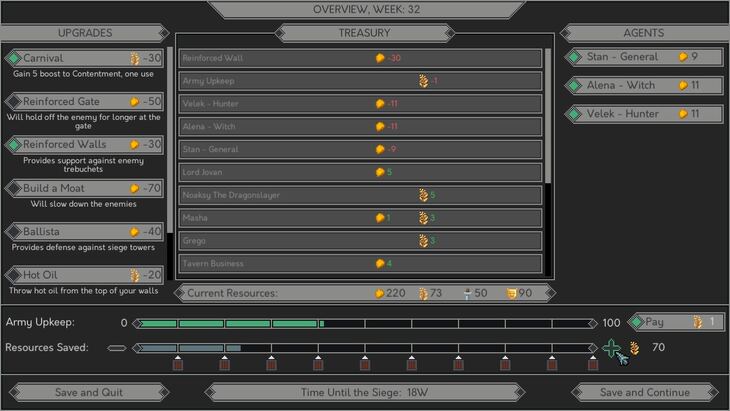Click the green plus icon beside Resources Saved

tap(611, 348)
